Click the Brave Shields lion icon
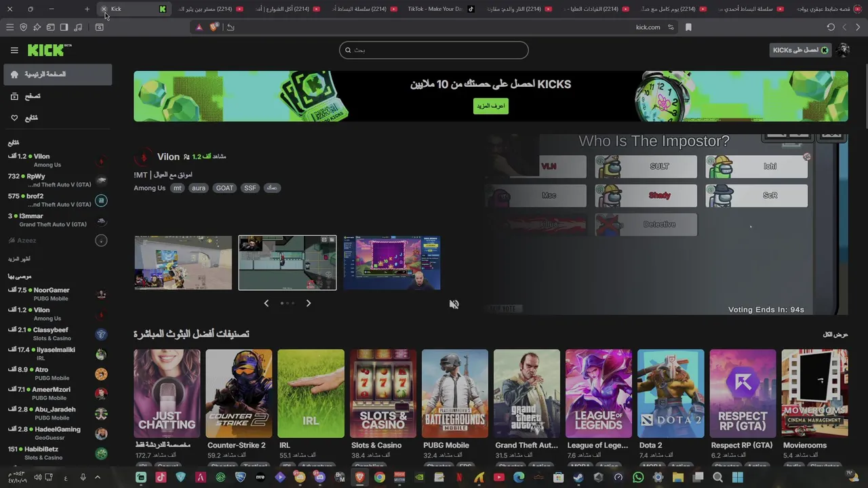Screen dimensions: 868x488 [x=214, y=27]
